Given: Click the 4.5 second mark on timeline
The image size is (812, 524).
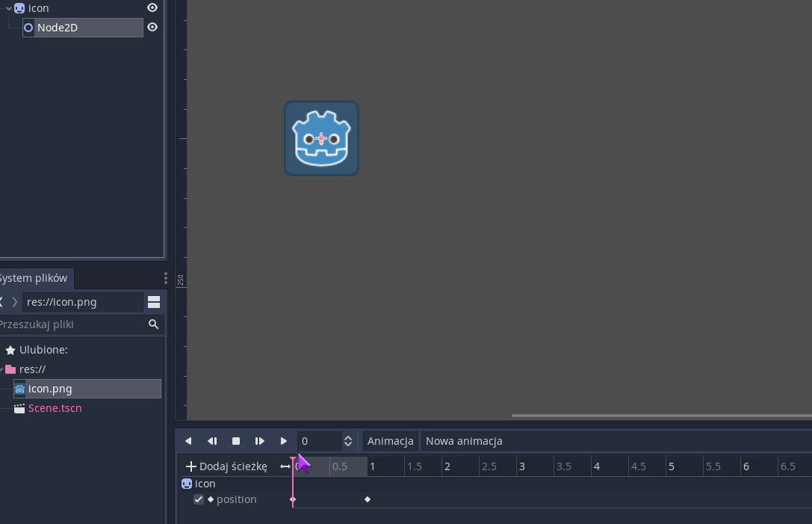Looking at the screenshot, I should point(639,466).
